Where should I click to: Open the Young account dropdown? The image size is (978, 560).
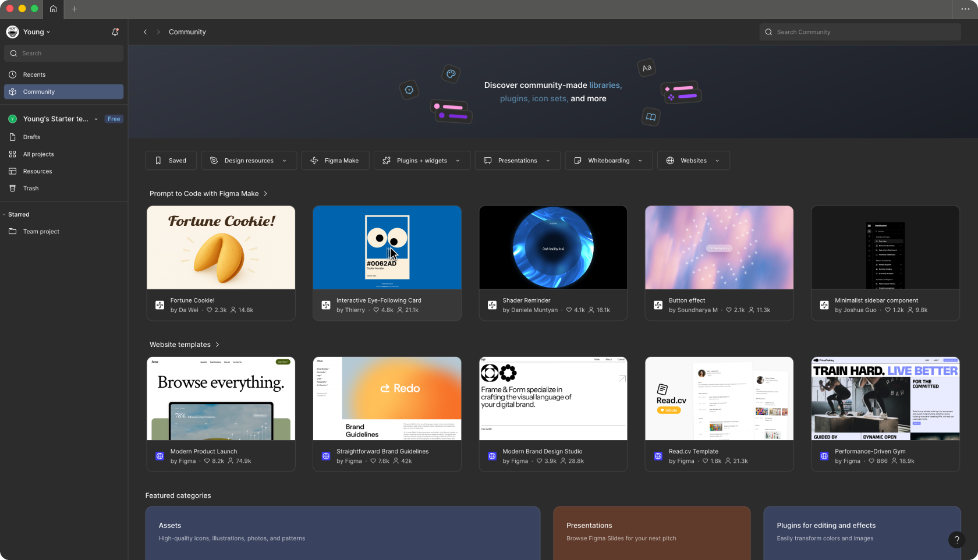coord(36,32)
